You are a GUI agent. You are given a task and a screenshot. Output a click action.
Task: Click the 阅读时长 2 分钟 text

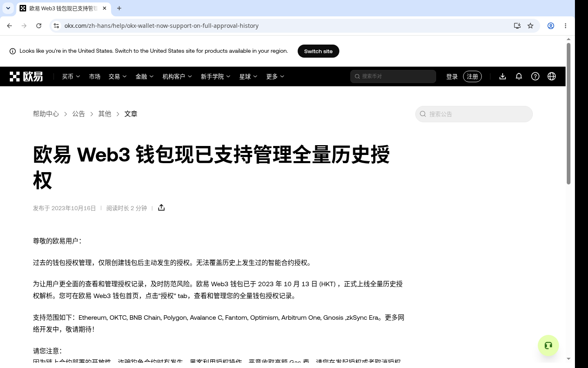click(x=127, y=208)
